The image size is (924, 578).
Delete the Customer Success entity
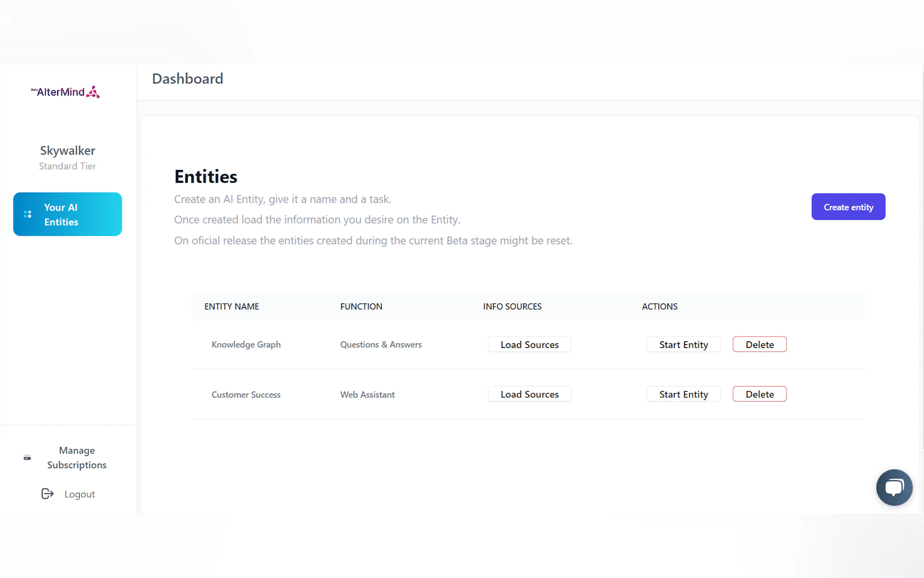click(759, 394)
